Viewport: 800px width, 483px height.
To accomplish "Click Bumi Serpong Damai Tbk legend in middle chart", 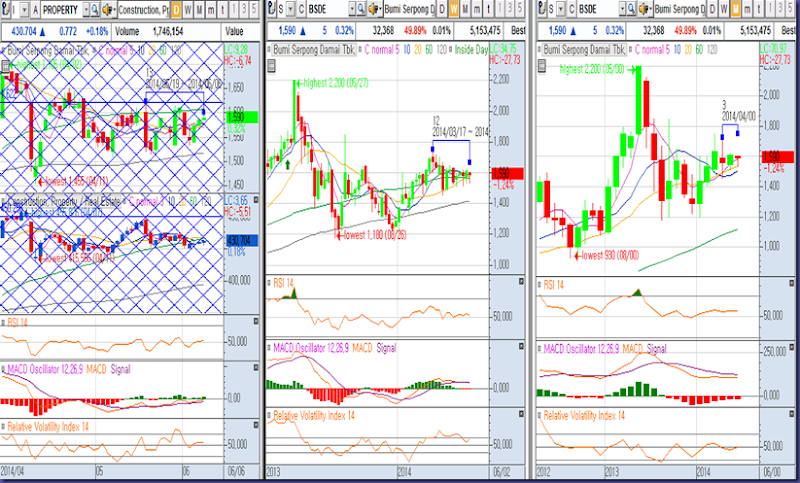I will [314, 49].
